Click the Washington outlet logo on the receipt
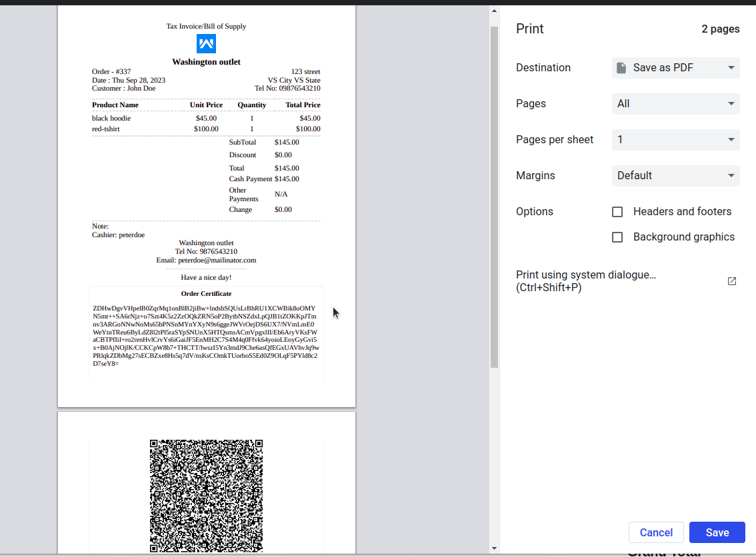Image resolution: width=756 pixels, height=557 pixels. click(206, 43)
